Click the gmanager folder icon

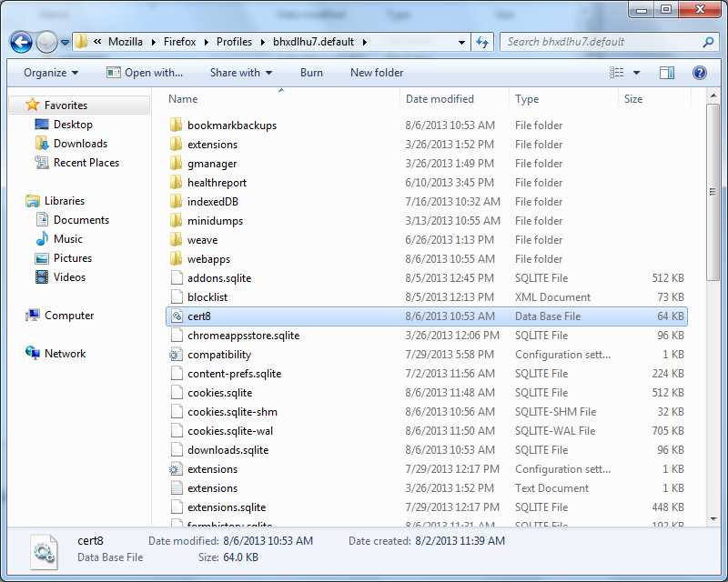pyautogui.click(x=176, y=163)
